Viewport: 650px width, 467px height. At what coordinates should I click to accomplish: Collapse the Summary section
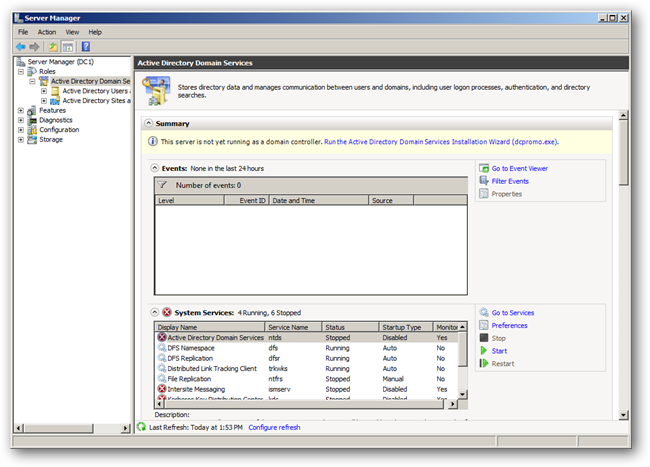(x=149, y=123)
